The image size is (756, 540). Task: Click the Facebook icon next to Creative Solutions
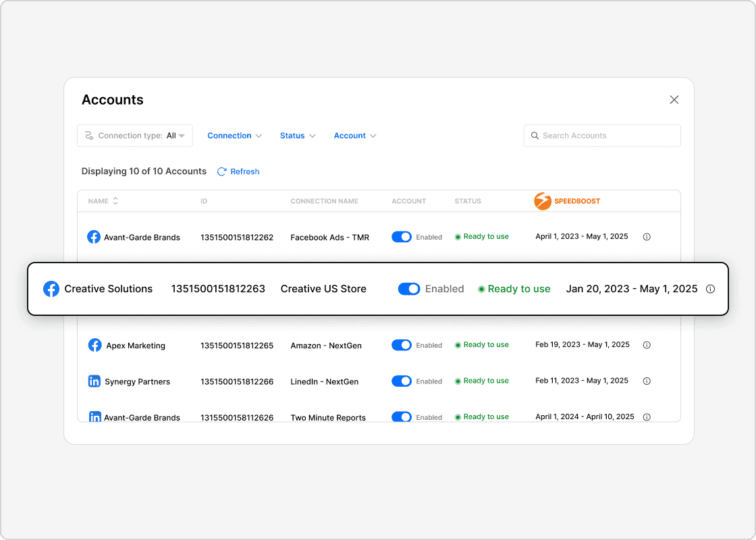click(51, 288)
